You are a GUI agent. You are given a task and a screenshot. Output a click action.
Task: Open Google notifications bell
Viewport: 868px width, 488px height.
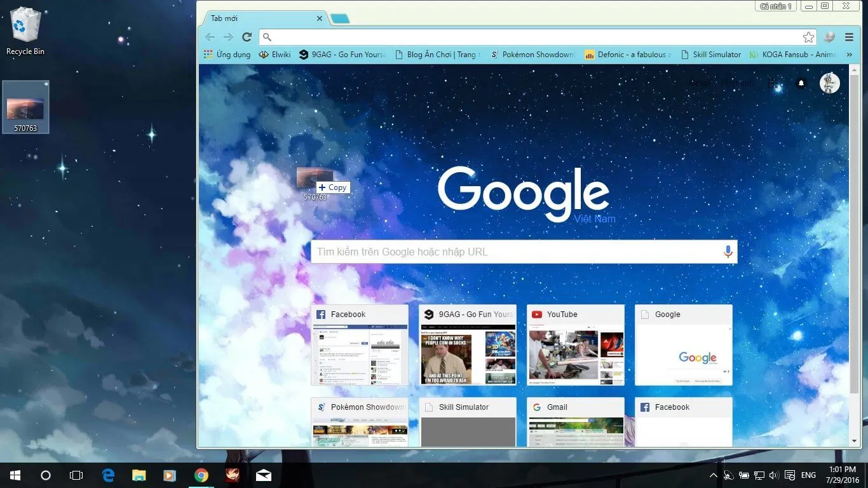[x=801, y=83]
